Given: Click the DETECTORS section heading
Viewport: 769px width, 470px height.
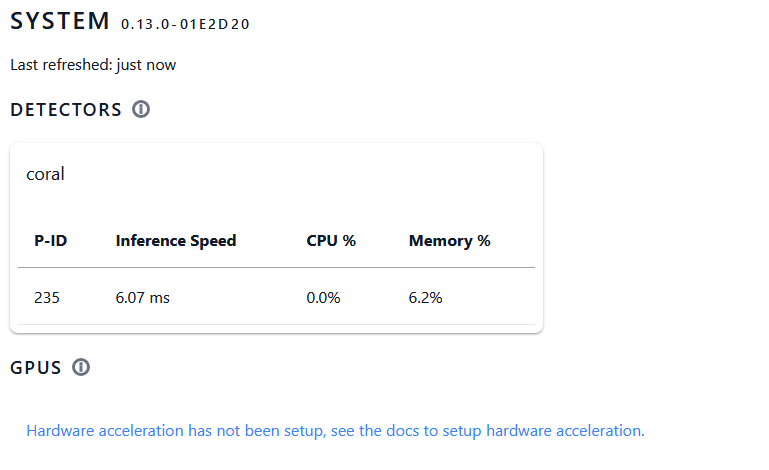Looking at the screenshot, I should point(66,110).
